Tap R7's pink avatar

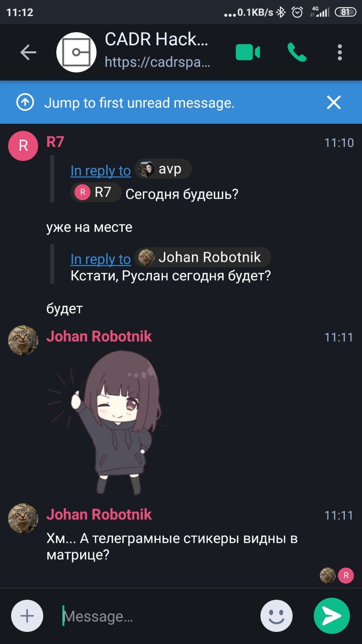[x=23, y=146]
